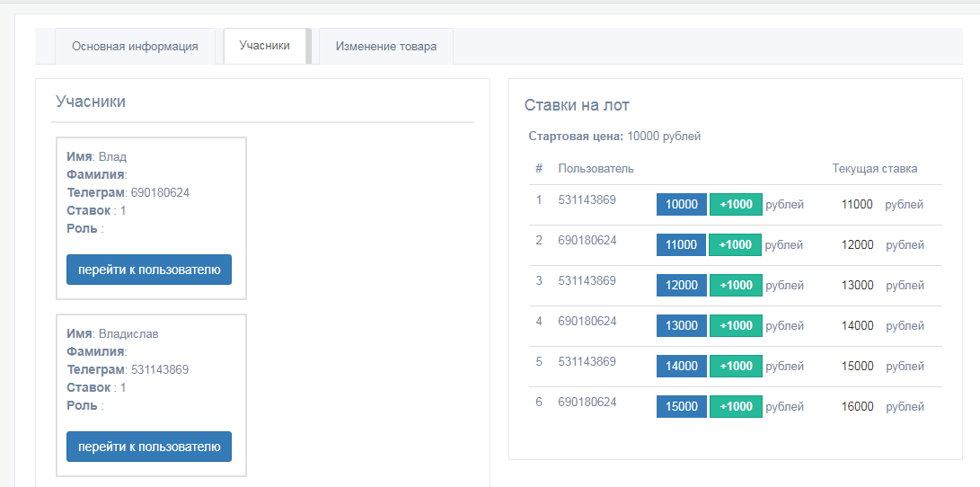Viewport: 980px width, 487px height.
Task: Click Telegram number 690180624 in Влад's card
Action: point(160,192)
